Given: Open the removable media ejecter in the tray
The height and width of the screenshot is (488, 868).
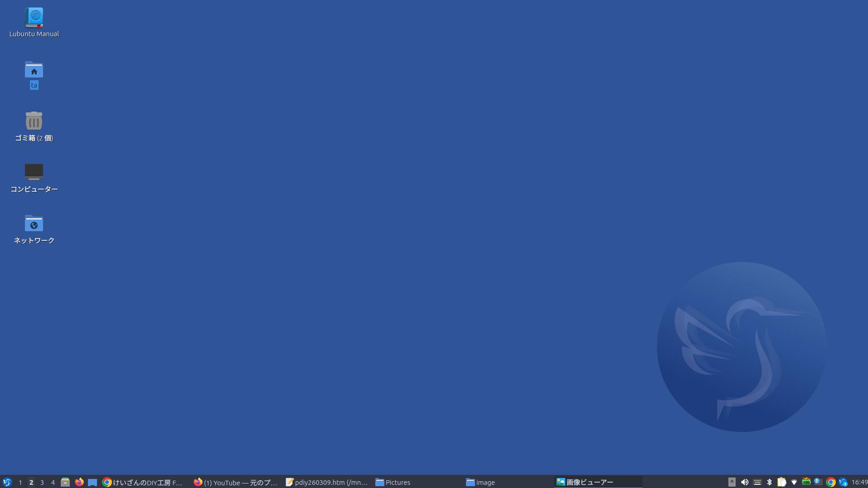Looking at the screenshot, I should pos(732,482).
